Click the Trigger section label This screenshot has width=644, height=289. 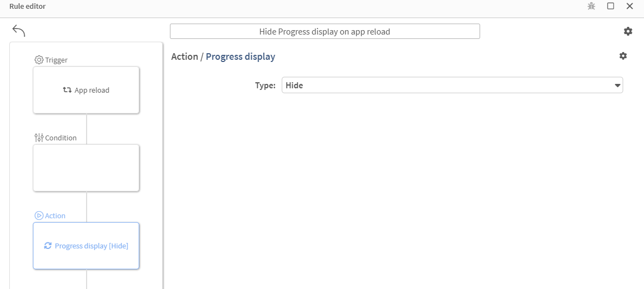56,60
